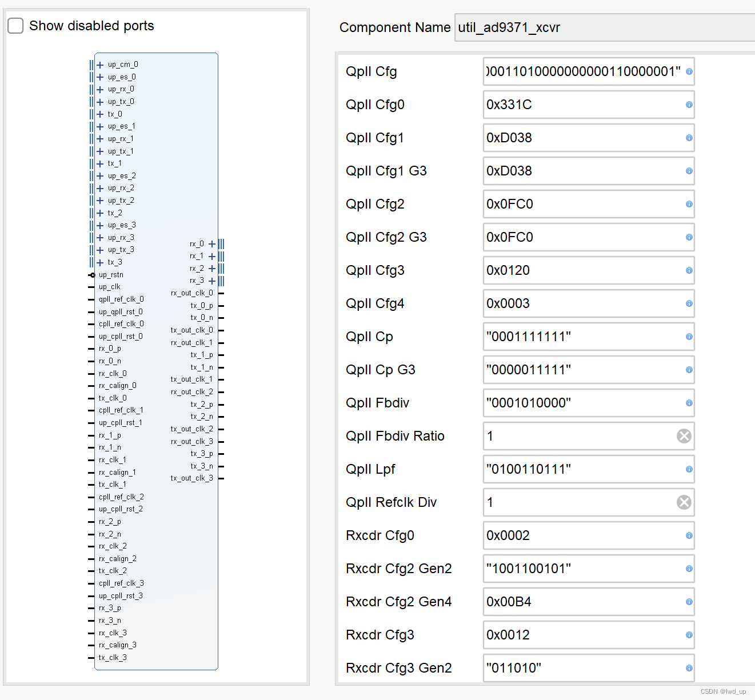Click the Qpll Lpf info icon
The width and height of the screenshot is (755, 700).
pos(689,469)
